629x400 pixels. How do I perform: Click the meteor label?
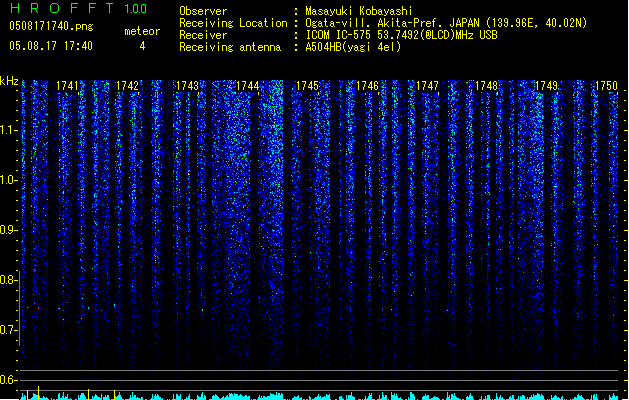pyautogui.click(x=142, y=31)
